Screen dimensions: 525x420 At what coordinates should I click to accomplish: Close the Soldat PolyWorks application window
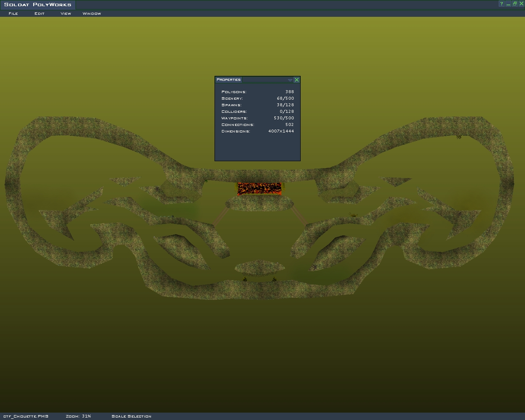click(521, 4)
